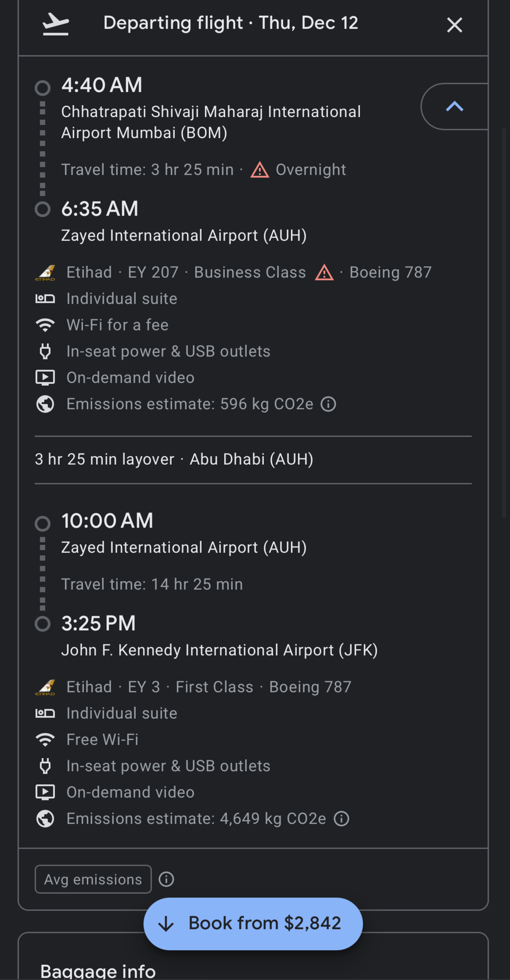The width and height of the screenshot is (510, 980).
Task: Tap the Book from $2,842 button
Action: tap(253, 923)
